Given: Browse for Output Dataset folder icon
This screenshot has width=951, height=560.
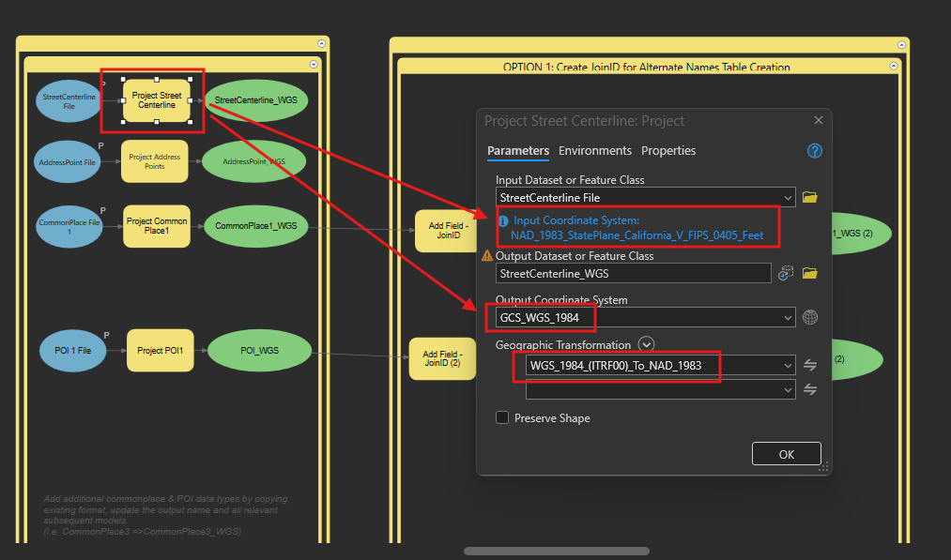Looking at the screenshot, I should (809, 273).
